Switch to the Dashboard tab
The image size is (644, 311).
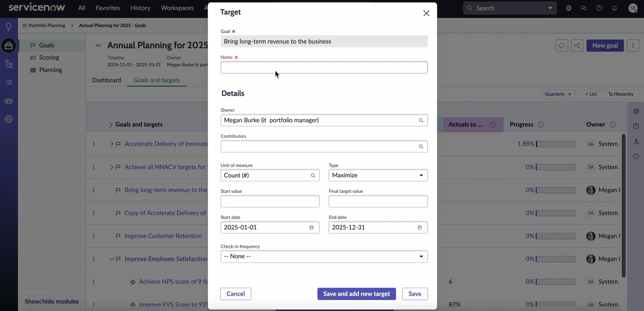107,80
